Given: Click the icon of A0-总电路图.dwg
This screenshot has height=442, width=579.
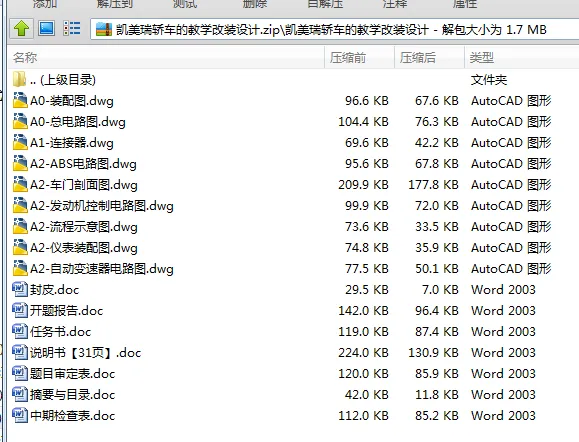Looking at the screenshot, I should [x=20, y=121].
